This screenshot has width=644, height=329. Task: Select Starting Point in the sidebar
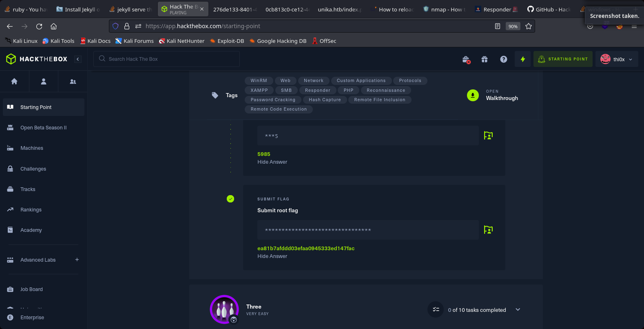click(44, 107)
